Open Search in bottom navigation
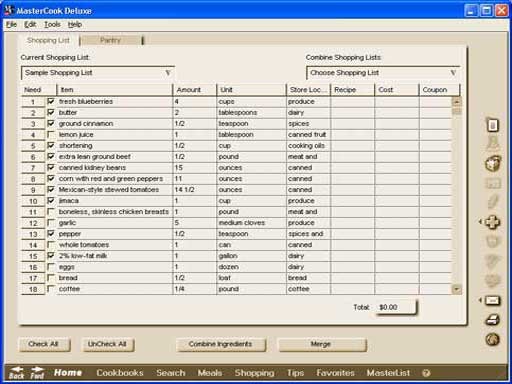Viewport: 512px width, 384px height. 171,373
